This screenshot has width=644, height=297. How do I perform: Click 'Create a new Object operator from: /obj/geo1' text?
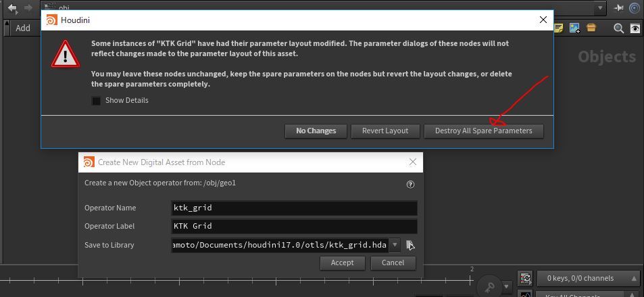point(160,183)
